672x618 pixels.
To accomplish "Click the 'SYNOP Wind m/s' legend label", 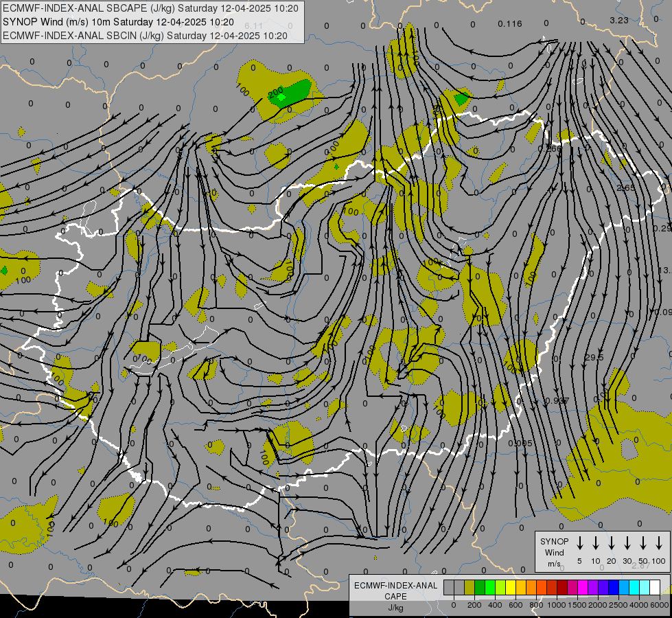I will [x=554, y=552].
